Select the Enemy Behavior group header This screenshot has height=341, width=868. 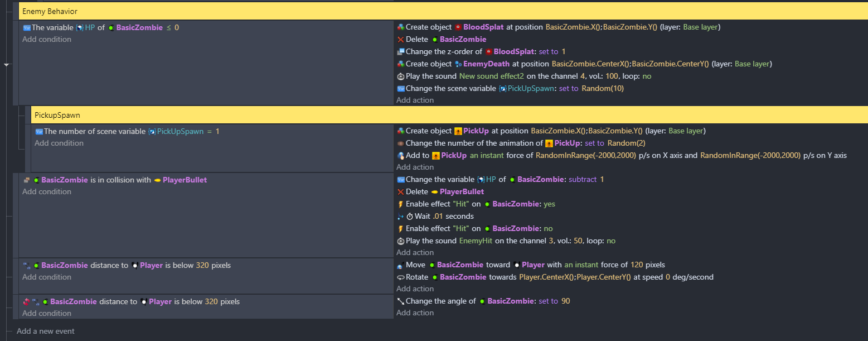443,11
